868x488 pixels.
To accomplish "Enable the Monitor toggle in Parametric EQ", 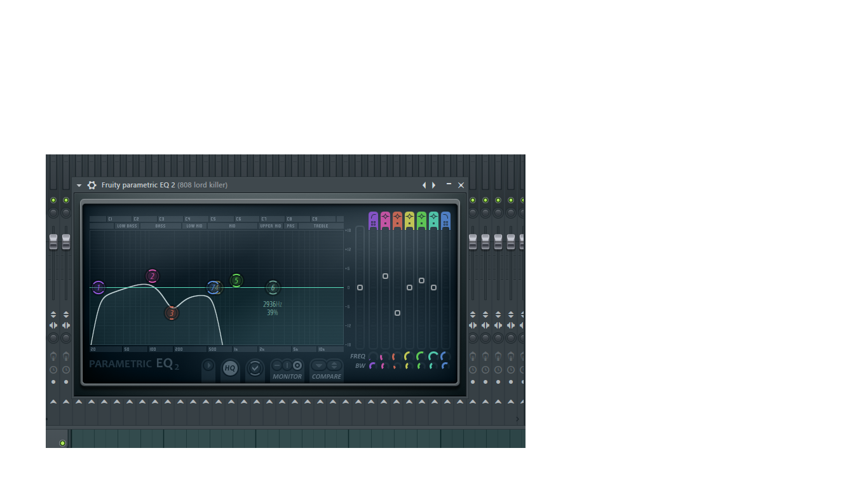I will click(x=295, y=366).
